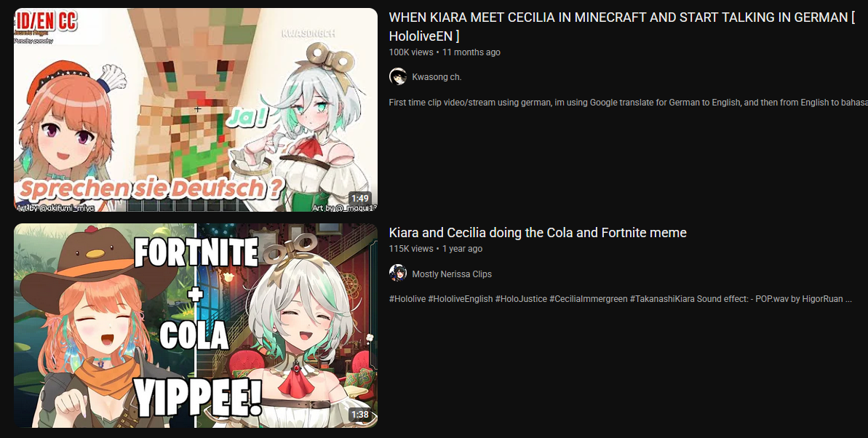
Task: Open the 'Kiara and Cecilia doing the Cola' title
Action: [538, 233]
